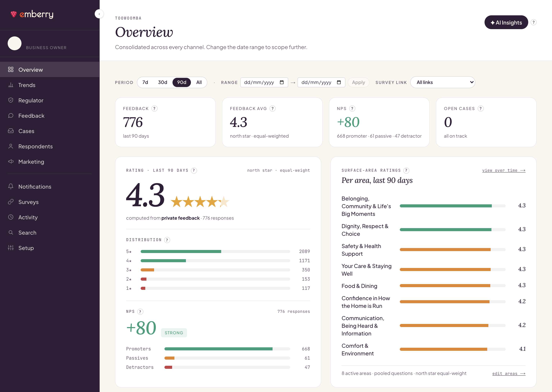Click the Safety & Health Support label
This screenshot has height=392, width=552.
[361, 250]
